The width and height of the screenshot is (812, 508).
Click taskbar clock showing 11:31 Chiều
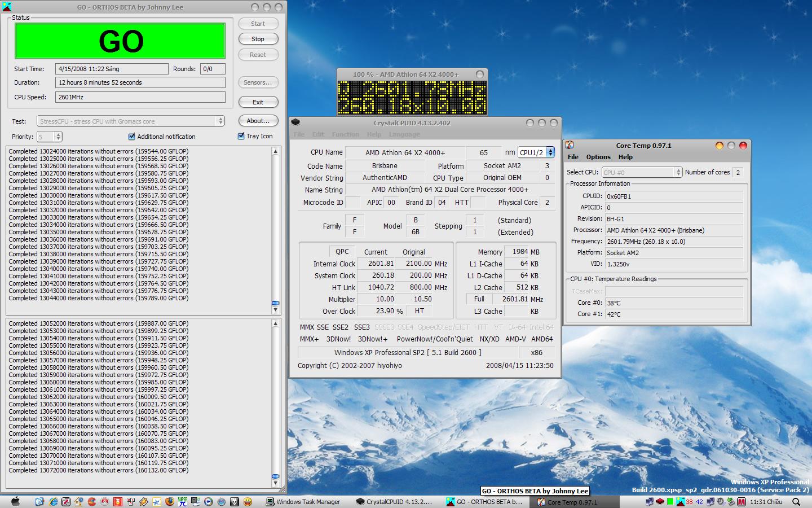point(766,502)
